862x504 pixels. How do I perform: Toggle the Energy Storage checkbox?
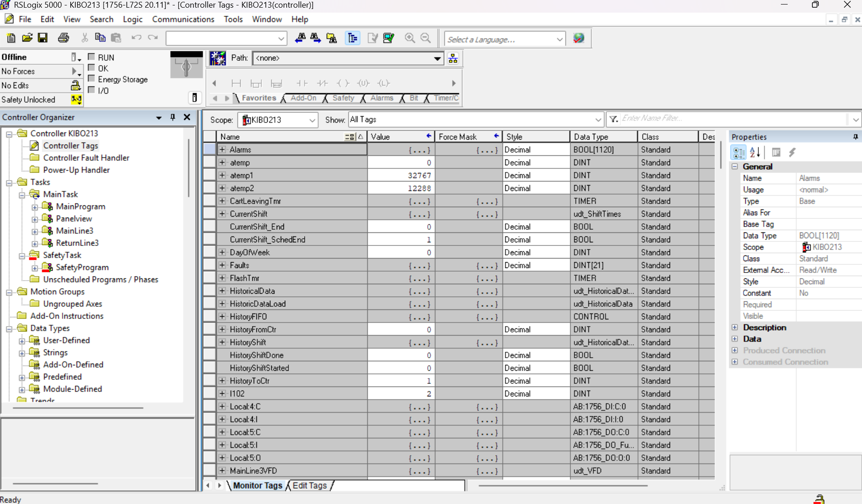click(x=91, y=79)
